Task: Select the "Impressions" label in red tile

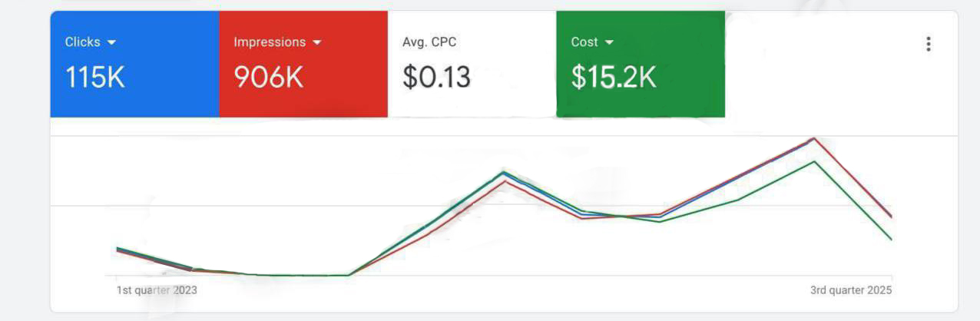Action: (x=269, y=42)
